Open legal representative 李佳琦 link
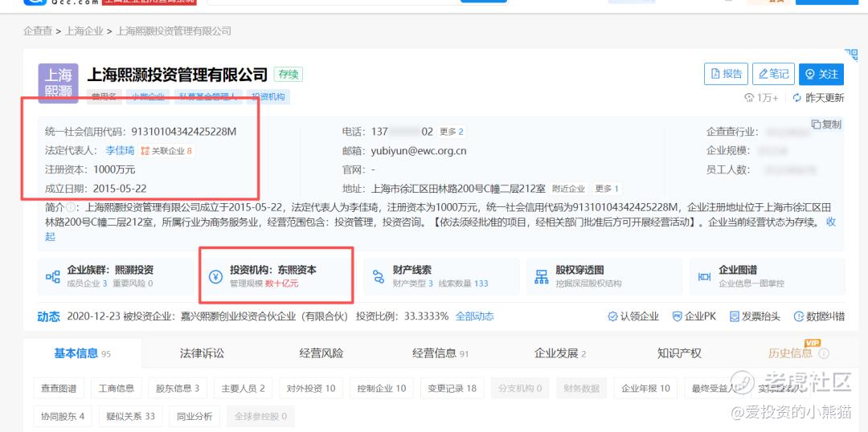The height and width of the screenshot is (432, 868). click(x=120, y=150)
